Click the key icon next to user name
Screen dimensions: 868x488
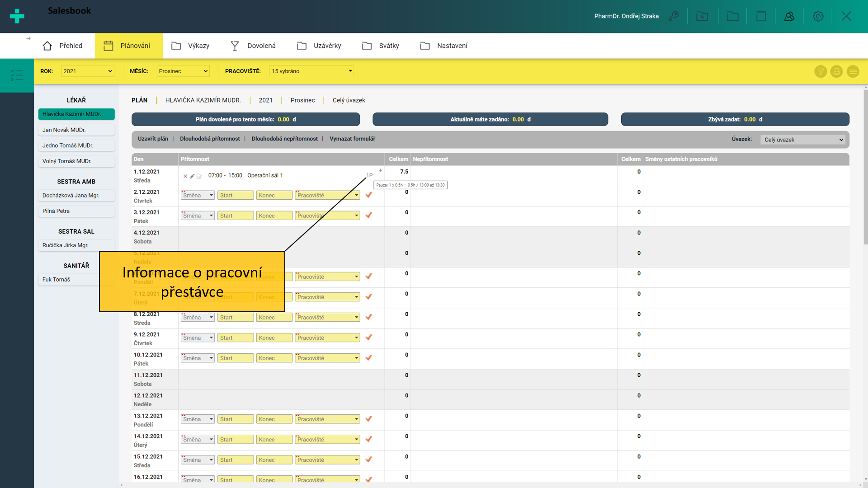coord(674,16)
